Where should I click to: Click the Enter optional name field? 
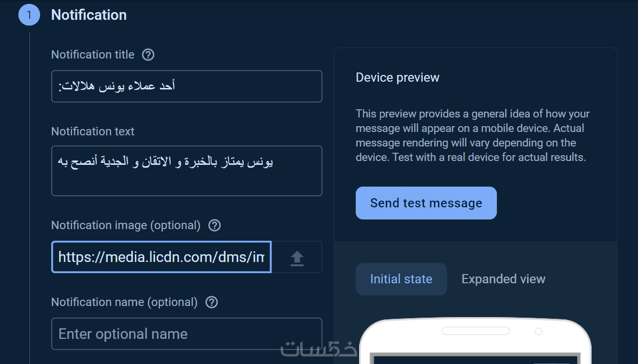point(187,334)
